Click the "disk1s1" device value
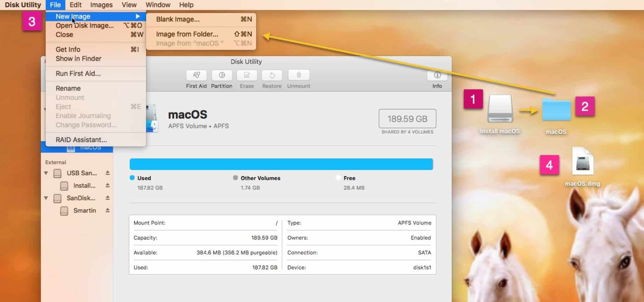 (422, 267)
